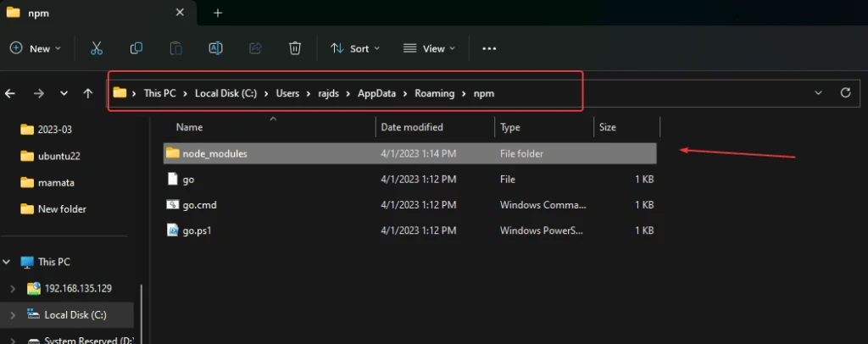868x344 pixels.
Task: Click the go.cmd file icon
Action: coord(173,205)
